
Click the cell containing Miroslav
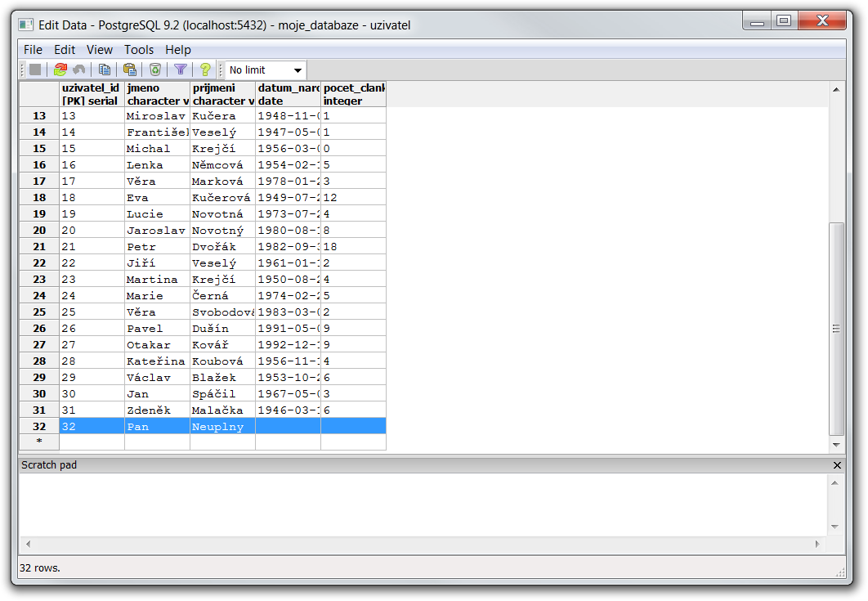(x=157, y=115)
